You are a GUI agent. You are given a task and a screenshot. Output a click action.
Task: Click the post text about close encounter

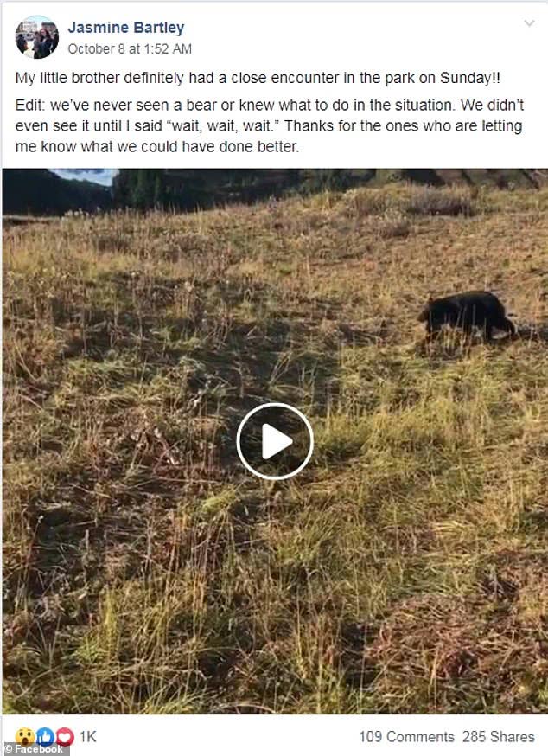click(x=258, y=78)
